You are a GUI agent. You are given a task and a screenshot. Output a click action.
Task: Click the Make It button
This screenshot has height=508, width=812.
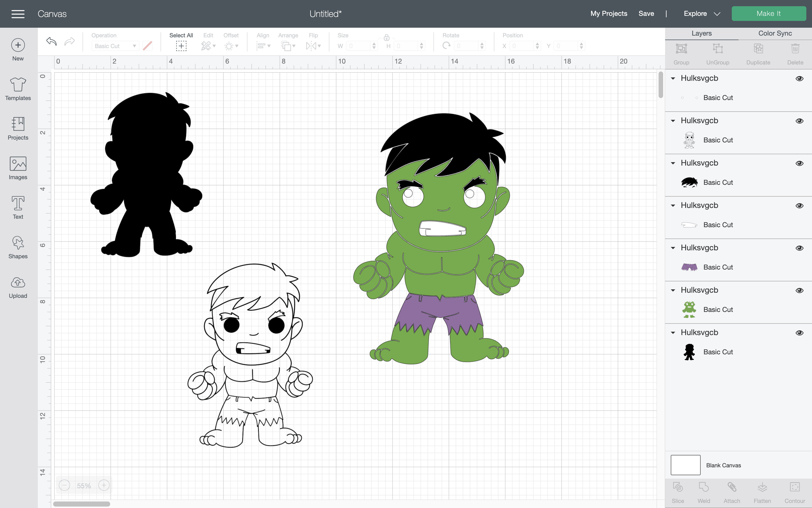(x=769, y=14)
